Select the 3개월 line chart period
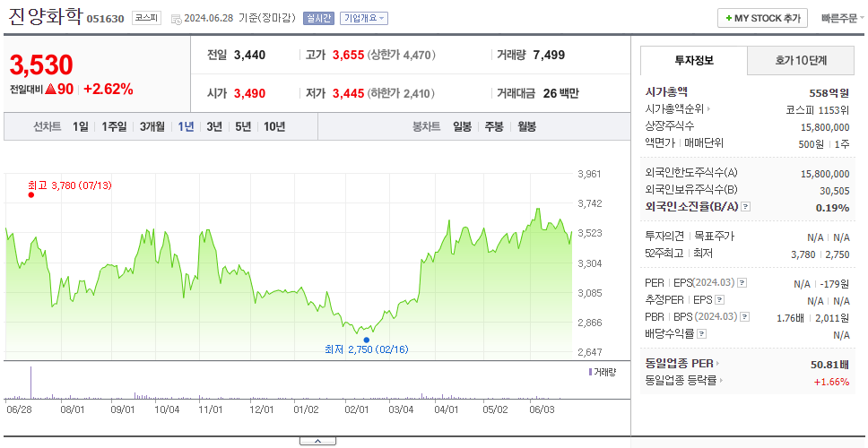This screenshot has width=868, height=448. click(152, 126)
